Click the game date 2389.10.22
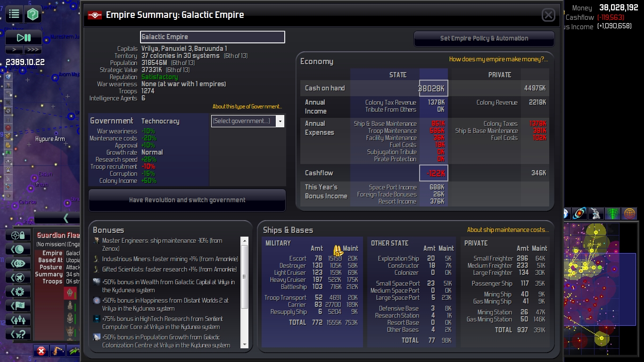644x362 pixels. pos(25,62)
